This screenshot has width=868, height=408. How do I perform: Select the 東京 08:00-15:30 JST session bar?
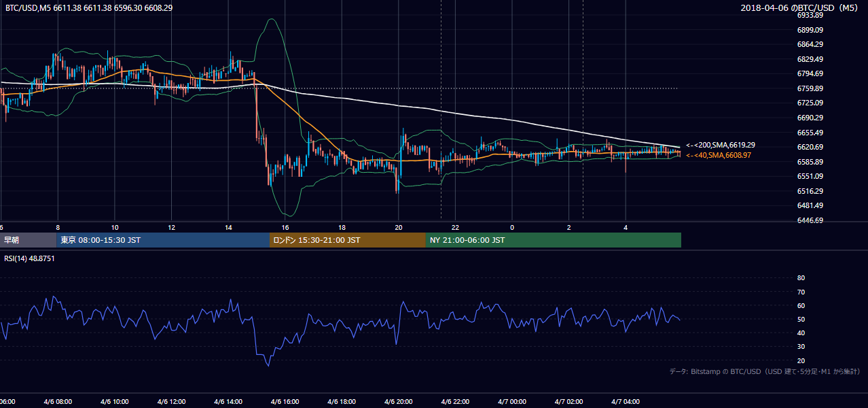(163, 240)
